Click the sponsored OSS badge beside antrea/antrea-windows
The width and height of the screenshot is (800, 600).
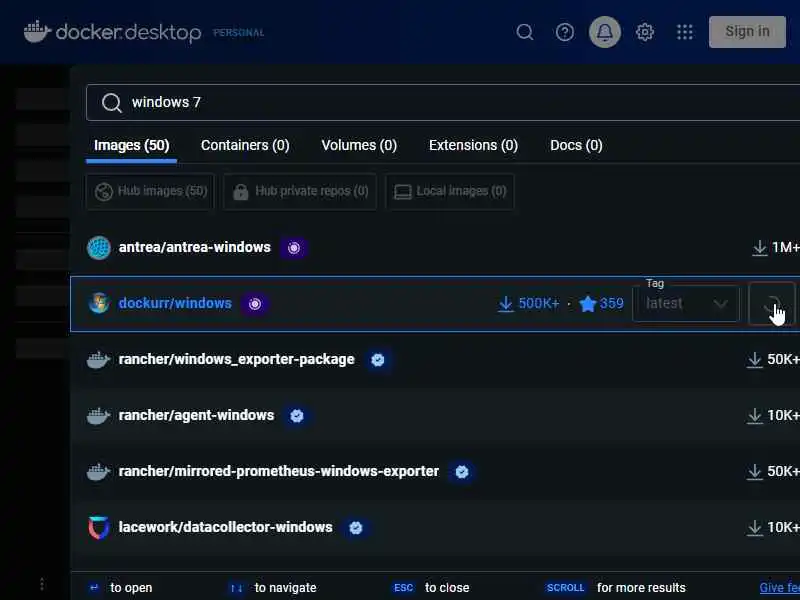[x=294, y=248]
